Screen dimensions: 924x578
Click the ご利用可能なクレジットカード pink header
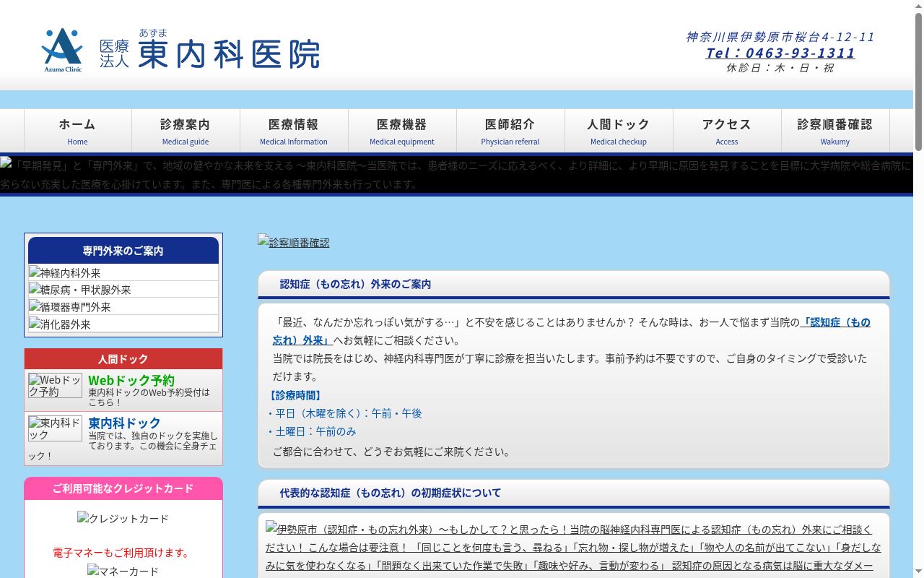123,488
